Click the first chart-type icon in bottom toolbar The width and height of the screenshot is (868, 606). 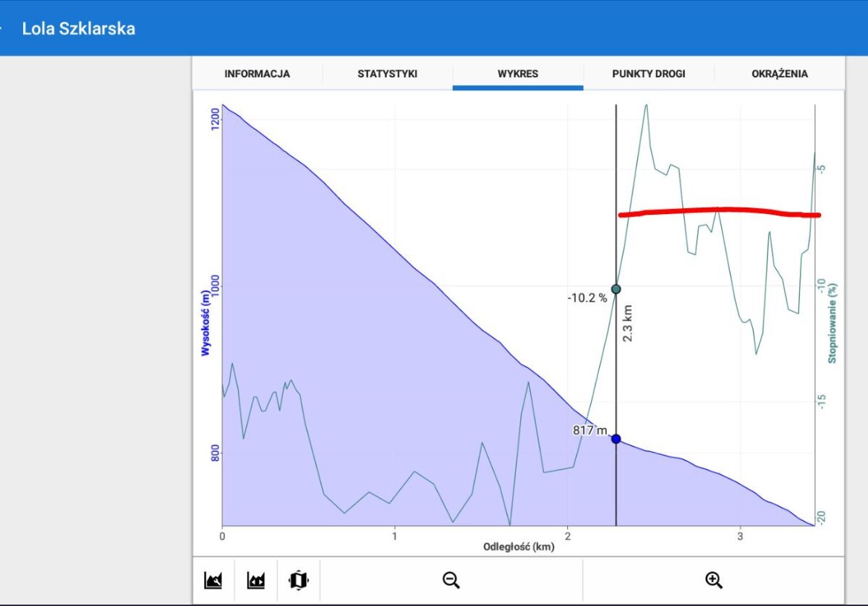pyautogui.click(x=213, y=580)
